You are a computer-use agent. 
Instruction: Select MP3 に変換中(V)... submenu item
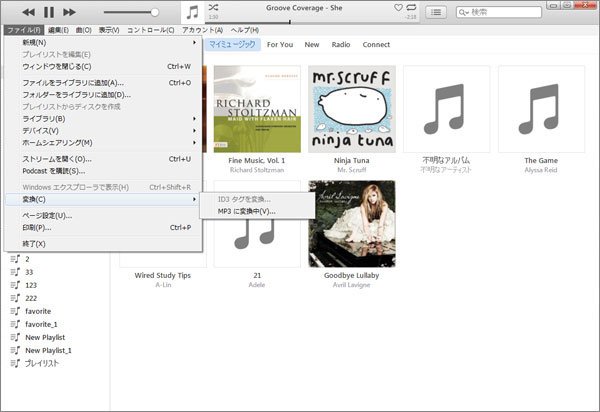pos(257,212)
